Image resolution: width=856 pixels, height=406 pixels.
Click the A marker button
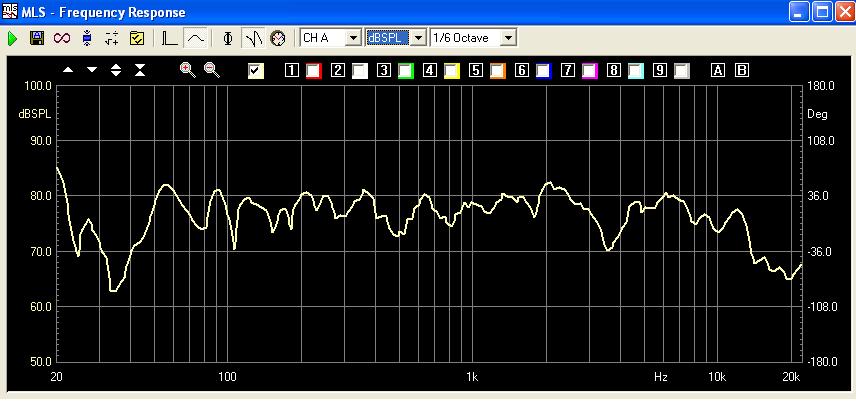[x=717, y=70]
